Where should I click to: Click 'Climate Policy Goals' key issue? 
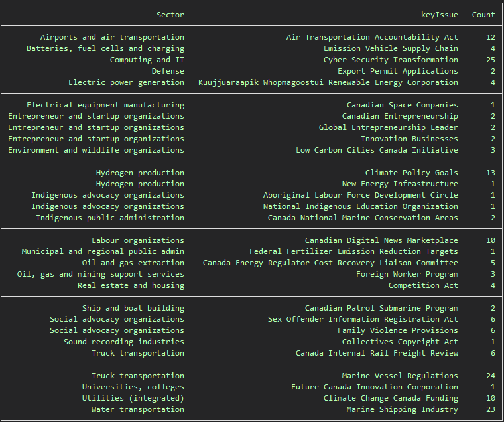(x=412, y=173)
